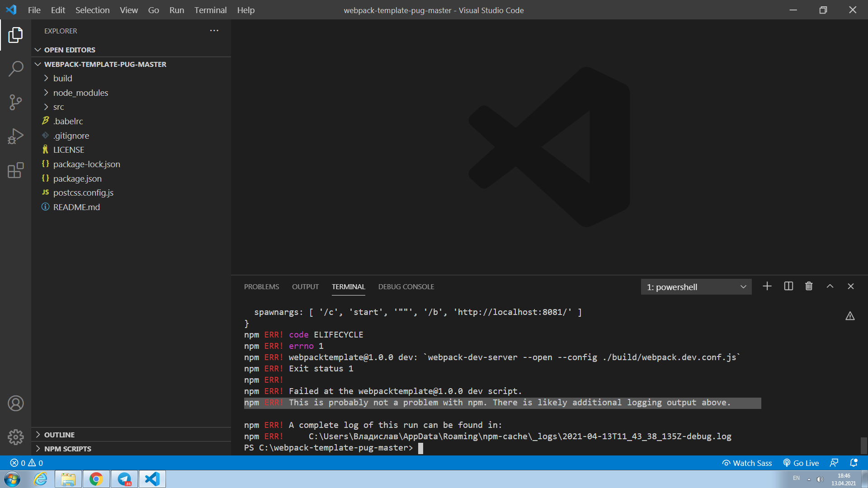
Task: Create a new terminal with plus icon
Action: click(767, 286)
